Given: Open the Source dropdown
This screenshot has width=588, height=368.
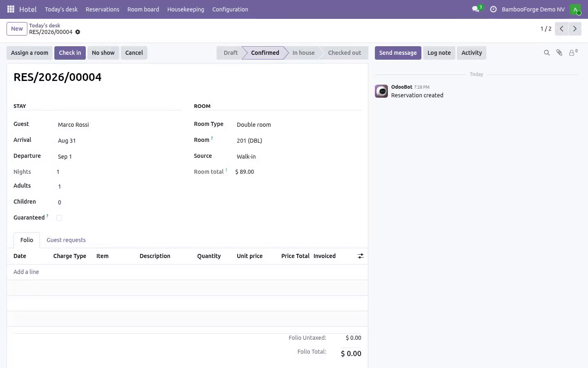Looking at the screenshot, I should (x=298, y=157).
